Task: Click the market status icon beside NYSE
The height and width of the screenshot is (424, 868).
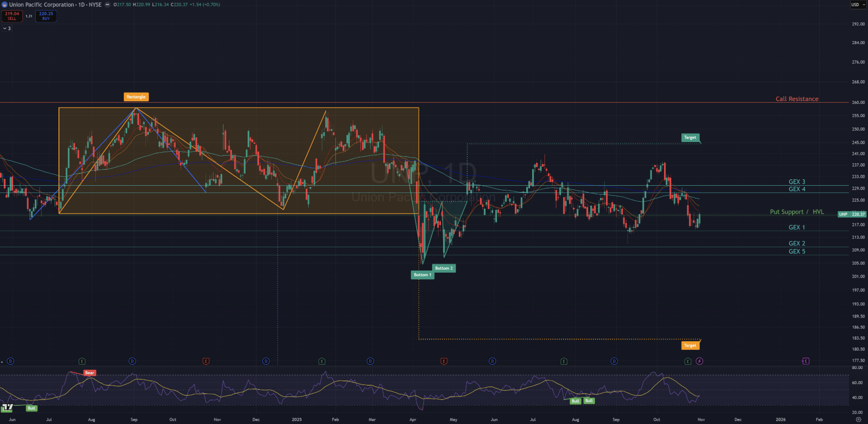Action: [x=108, y=5]
